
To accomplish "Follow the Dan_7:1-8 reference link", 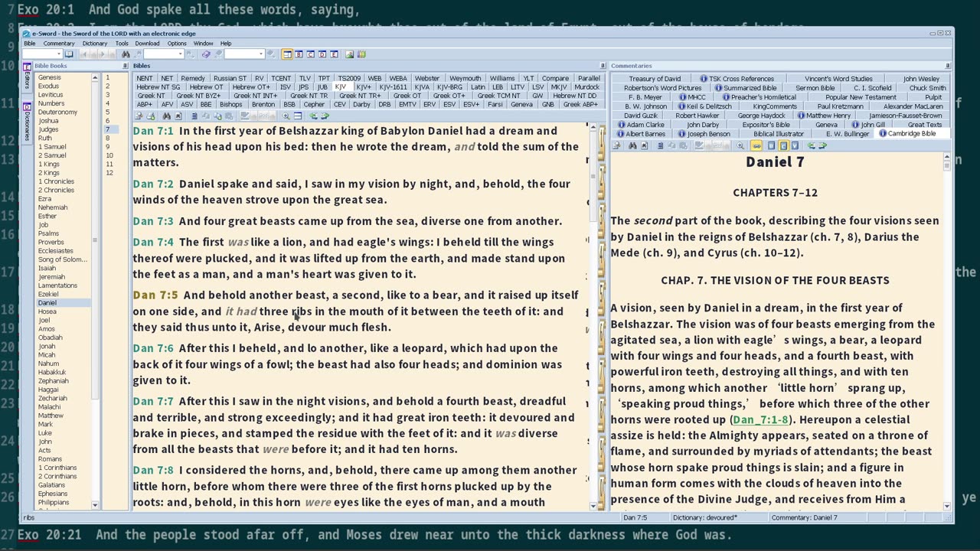I will click(759, 419).
